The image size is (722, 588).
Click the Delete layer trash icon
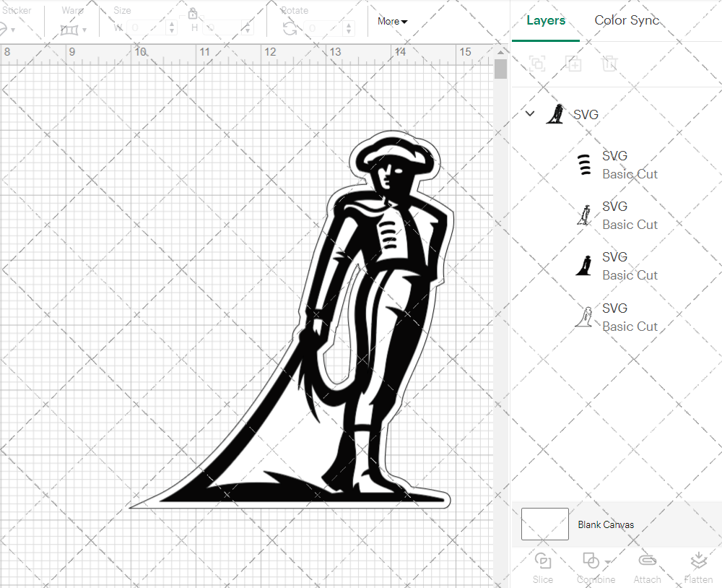(609, 63)
